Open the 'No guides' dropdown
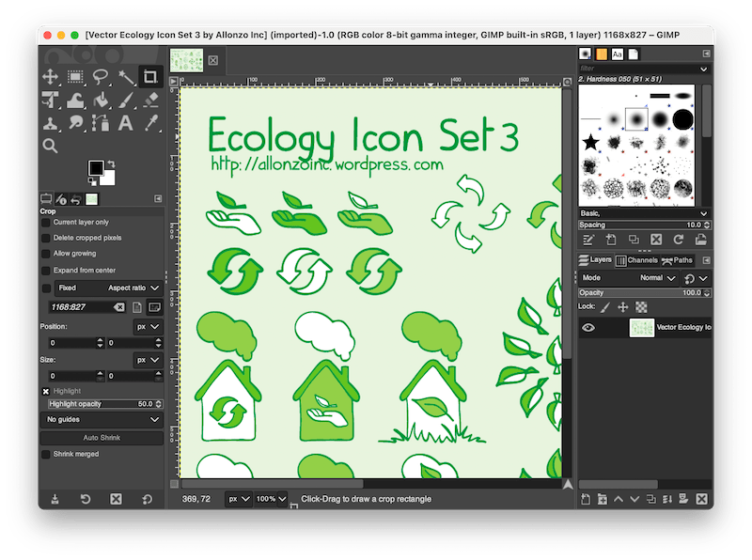 coord(102,419)
